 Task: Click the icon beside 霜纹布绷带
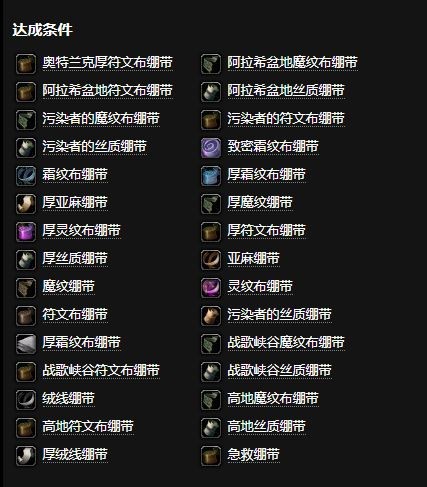(26, 176)
